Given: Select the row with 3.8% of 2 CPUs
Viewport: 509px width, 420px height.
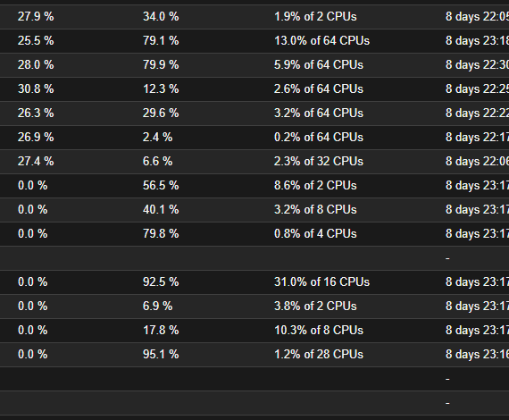Looking at the screenshot, I should [x=254, y=306].
